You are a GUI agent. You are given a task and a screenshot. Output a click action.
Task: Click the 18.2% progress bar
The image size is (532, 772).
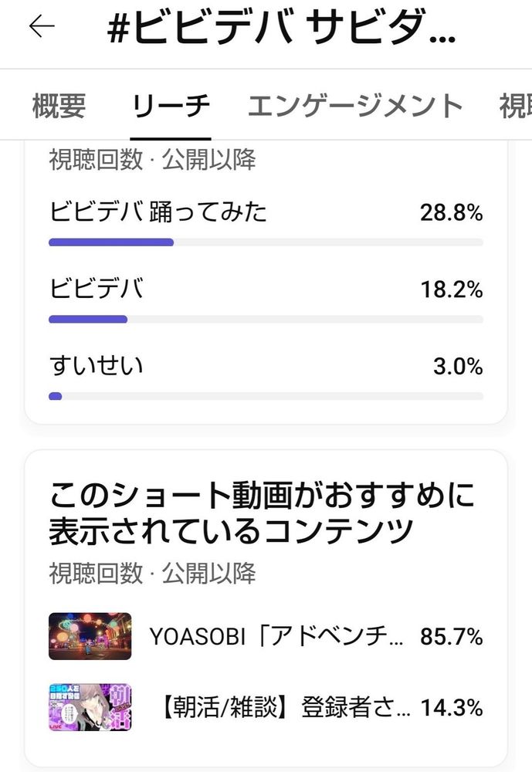coord(266,320)
